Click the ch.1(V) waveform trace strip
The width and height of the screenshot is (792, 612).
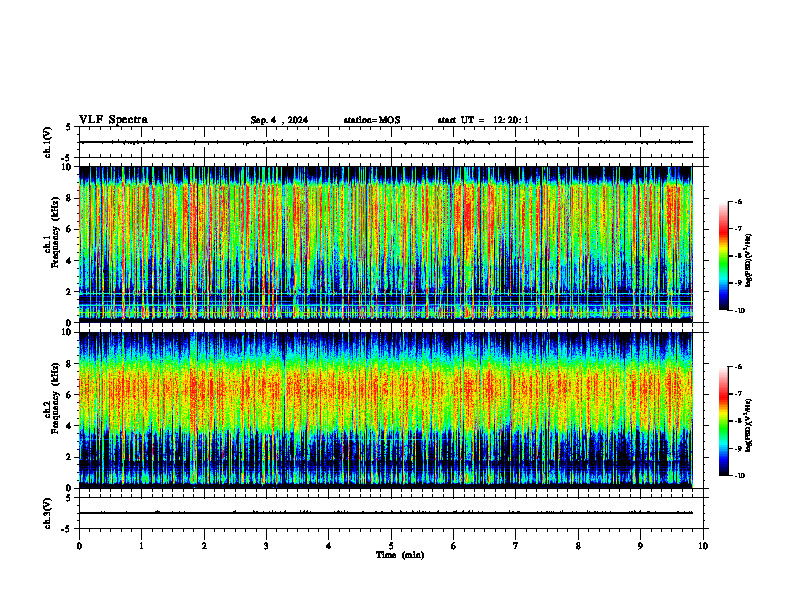[x=386, y=142]
